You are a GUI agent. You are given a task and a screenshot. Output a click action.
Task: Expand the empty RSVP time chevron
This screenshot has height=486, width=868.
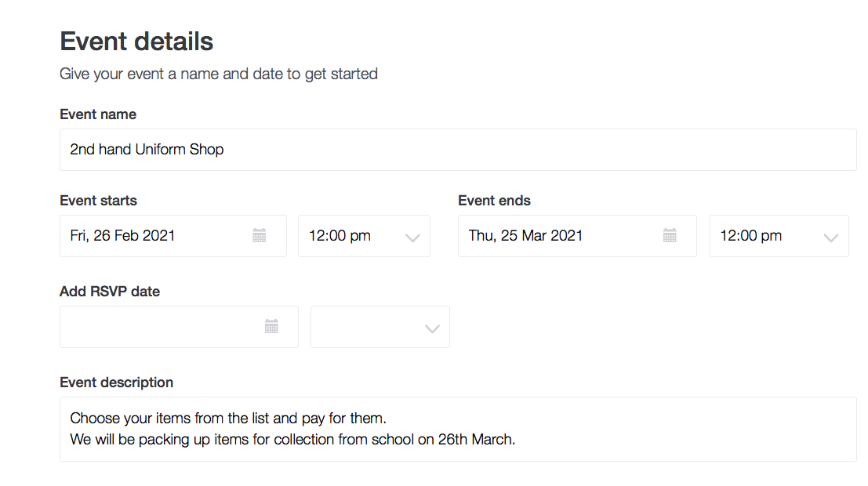pyautogui.click(x=432, y=328)
